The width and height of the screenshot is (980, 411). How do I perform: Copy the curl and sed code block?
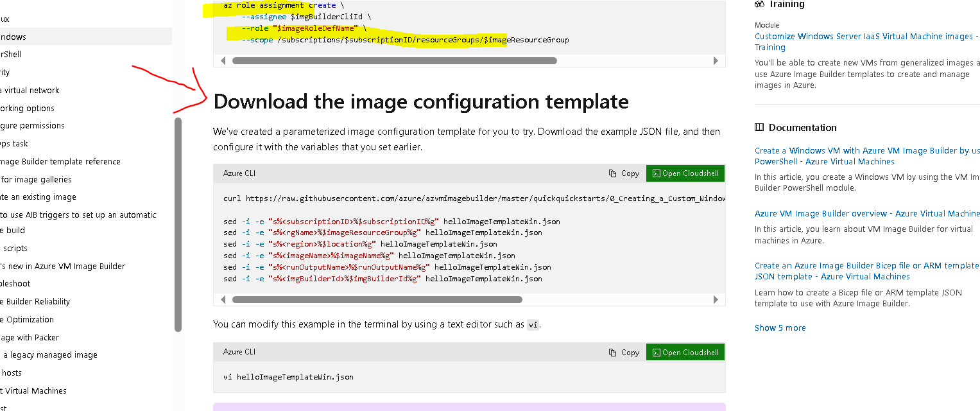tap(624, 173)
